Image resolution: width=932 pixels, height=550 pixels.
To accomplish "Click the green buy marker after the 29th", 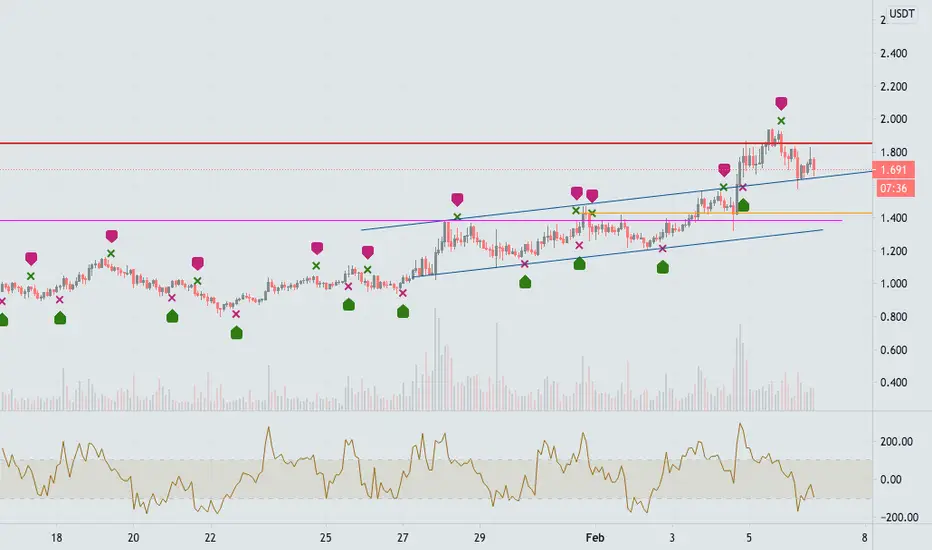I will point(525,282).
